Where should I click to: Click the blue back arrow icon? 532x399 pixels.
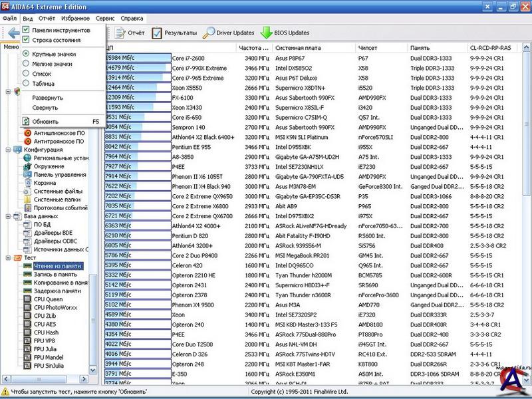coord(13,33)
